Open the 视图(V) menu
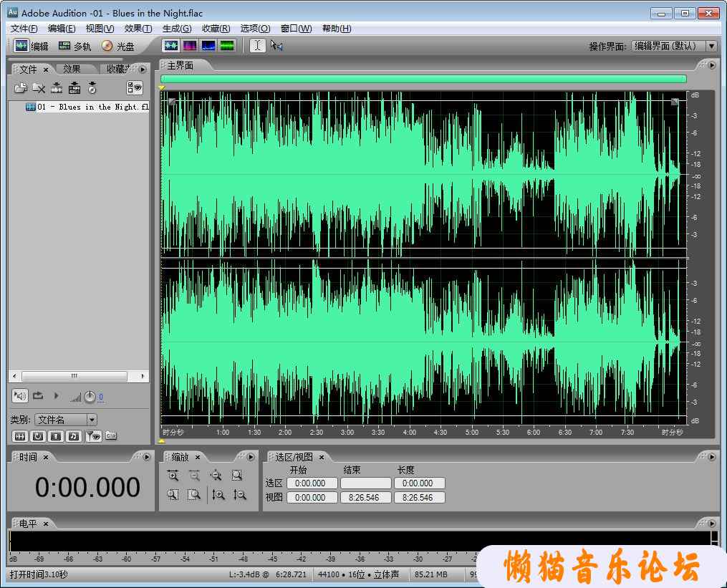This screenshot has height=588, width=727. coord(100,29)
